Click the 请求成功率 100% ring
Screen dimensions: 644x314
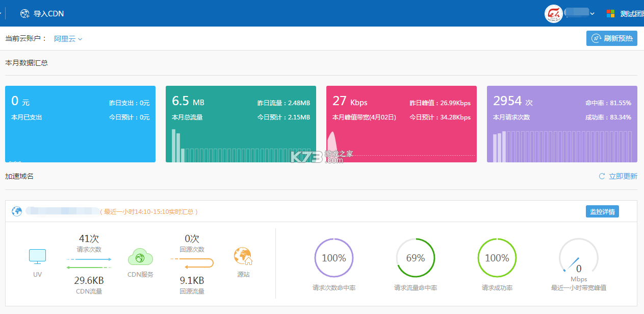(497, 258)
